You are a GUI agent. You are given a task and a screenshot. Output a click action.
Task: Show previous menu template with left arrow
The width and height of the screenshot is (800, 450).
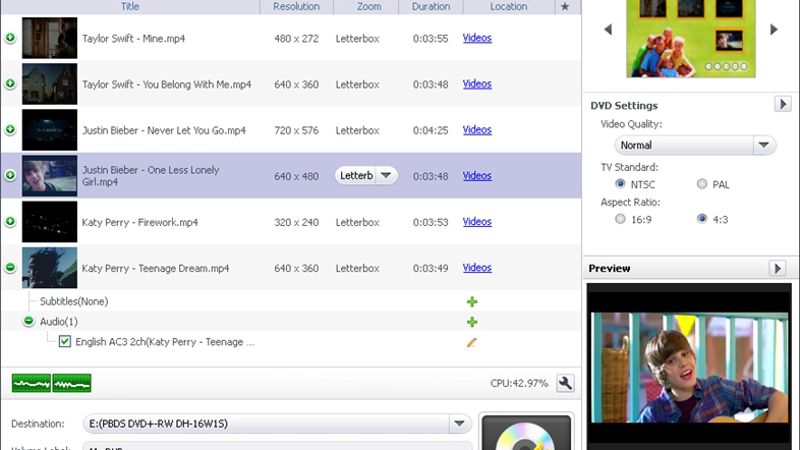[x=608, y=30]
